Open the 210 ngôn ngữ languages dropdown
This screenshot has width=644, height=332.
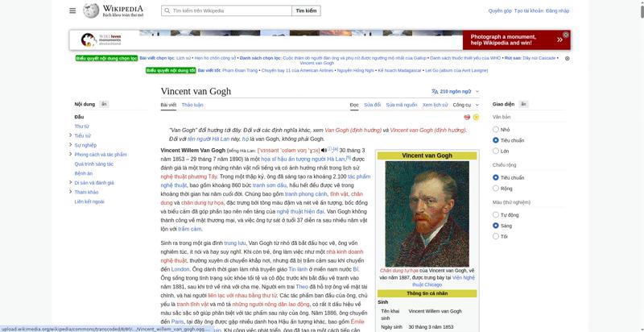[x=455, y=92]
